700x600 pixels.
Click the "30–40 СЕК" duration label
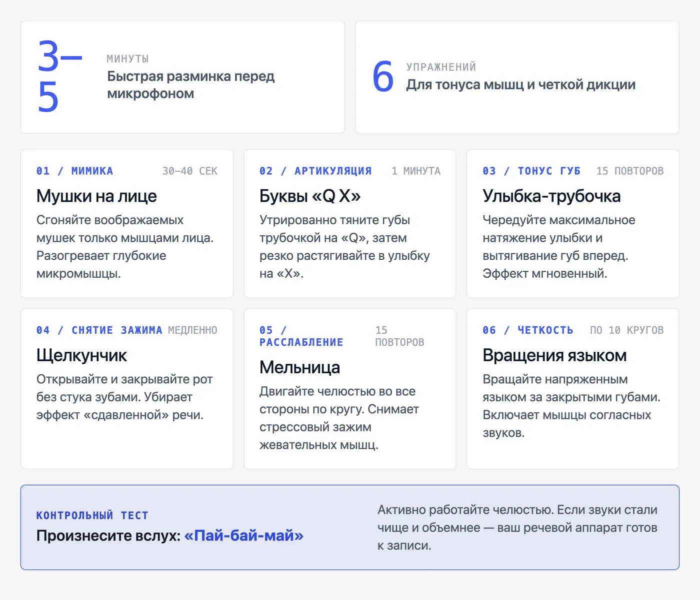coord(189,171)
